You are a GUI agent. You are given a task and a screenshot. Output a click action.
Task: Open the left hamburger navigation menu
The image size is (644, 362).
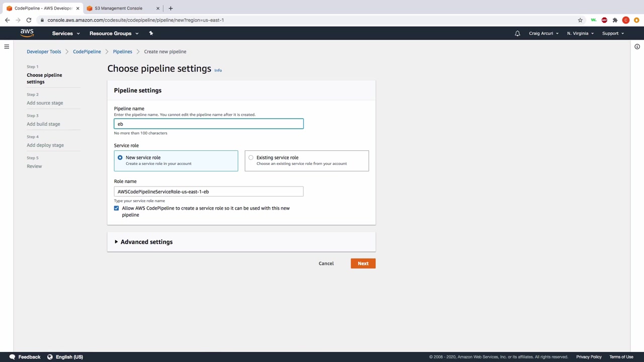[7, 47]
